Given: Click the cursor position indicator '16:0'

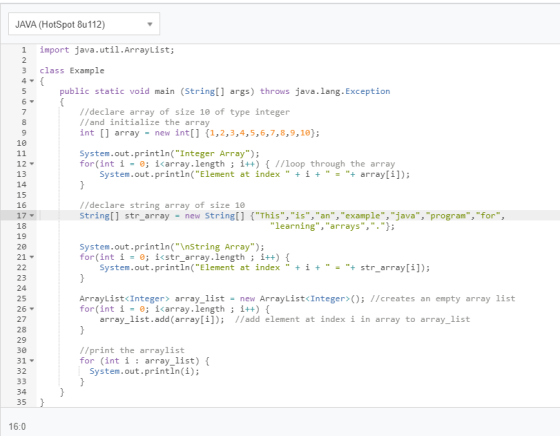Looking at the screenshot, I should [x=17, y=426].
